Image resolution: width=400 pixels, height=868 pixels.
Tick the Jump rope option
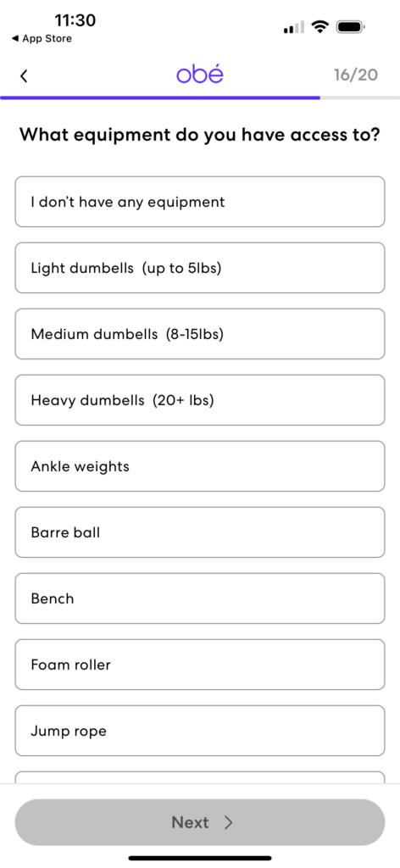point(200,731)
